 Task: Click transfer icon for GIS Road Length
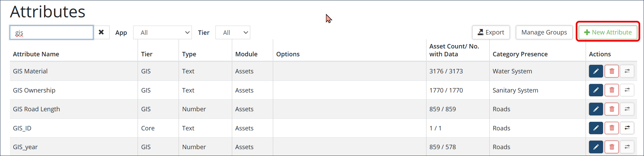point(627,109)
